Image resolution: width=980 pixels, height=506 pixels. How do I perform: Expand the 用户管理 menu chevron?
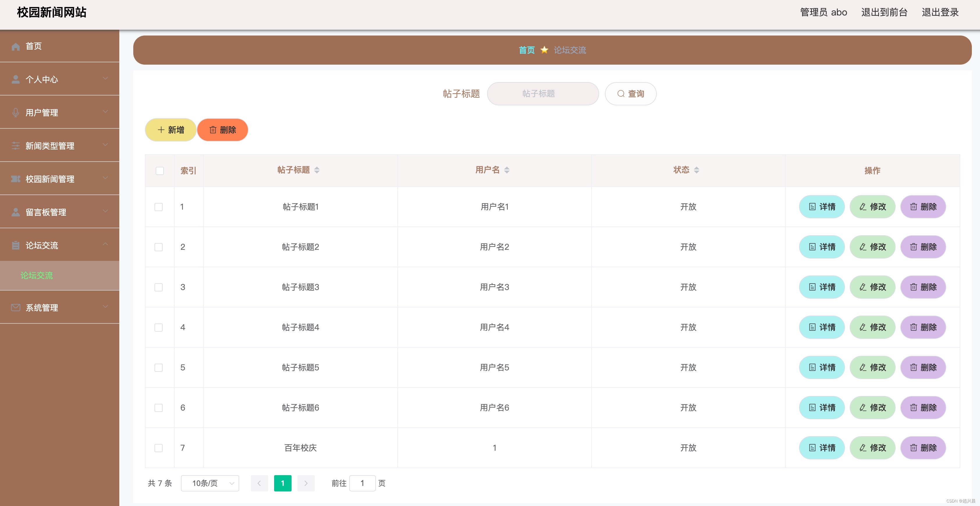pos(105,112)
